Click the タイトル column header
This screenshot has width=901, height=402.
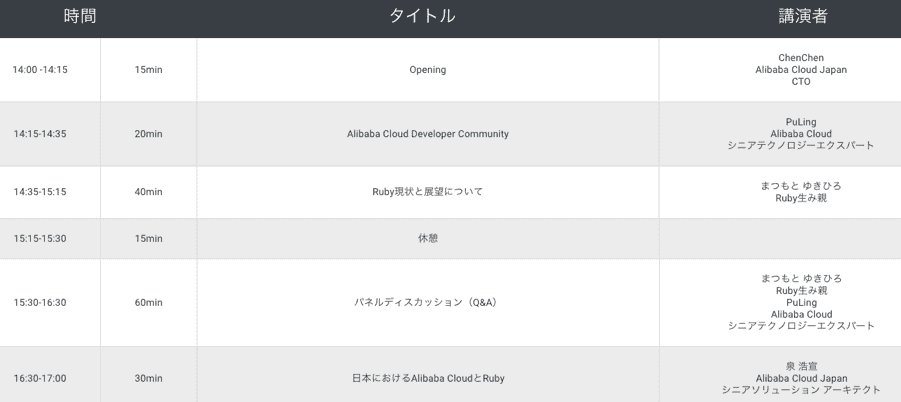pyautogui.click(x=422, y=16)
